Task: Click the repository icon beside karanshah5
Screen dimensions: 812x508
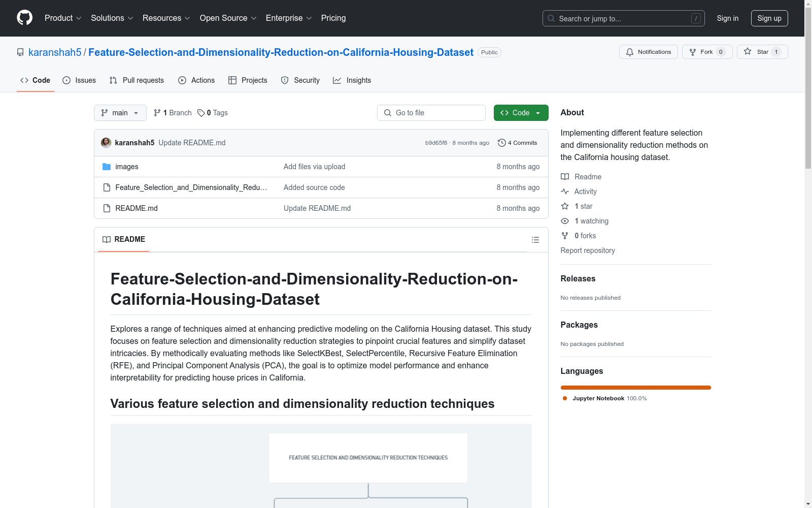Action: (x=20, y=52)
